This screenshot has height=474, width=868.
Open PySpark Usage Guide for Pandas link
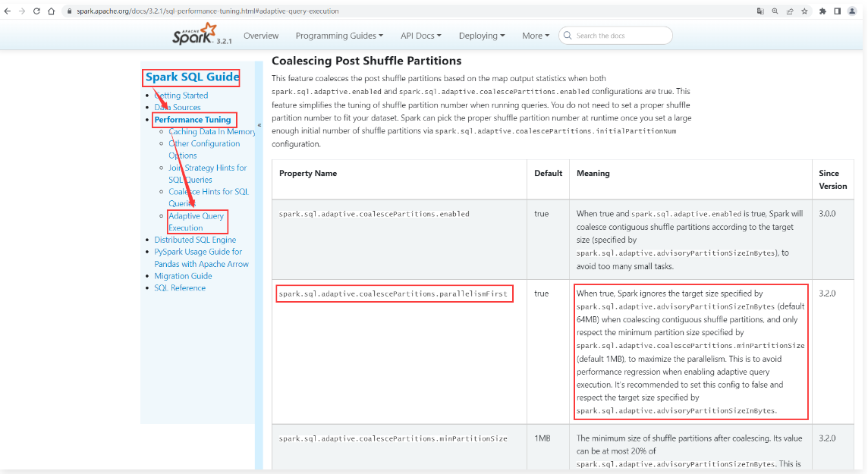tap(202, 258)
